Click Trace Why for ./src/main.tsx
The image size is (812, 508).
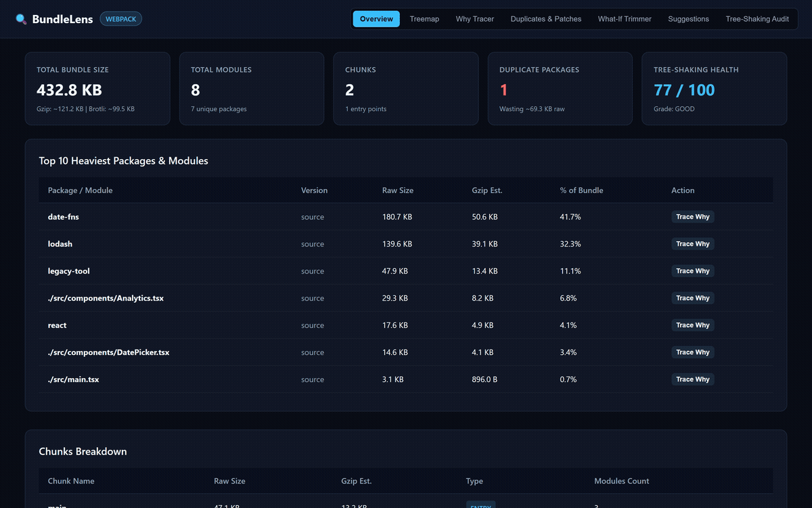693,379
